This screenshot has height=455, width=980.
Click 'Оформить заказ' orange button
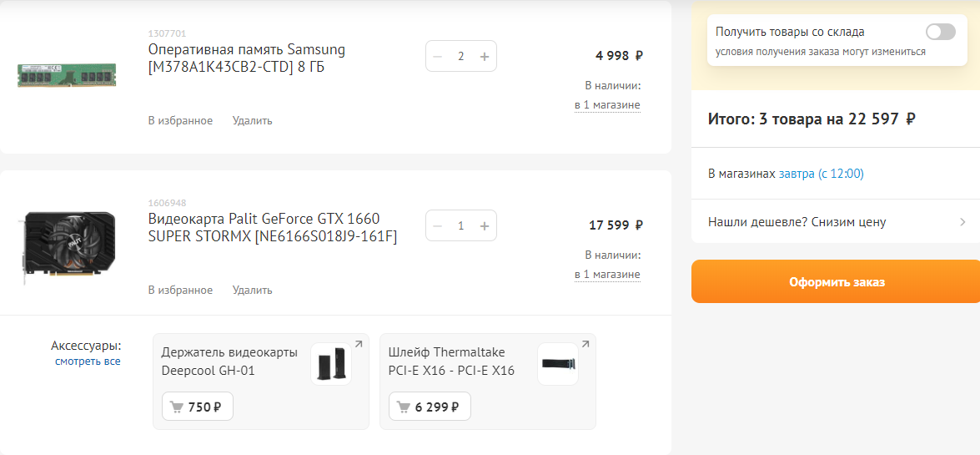point(837,282)
